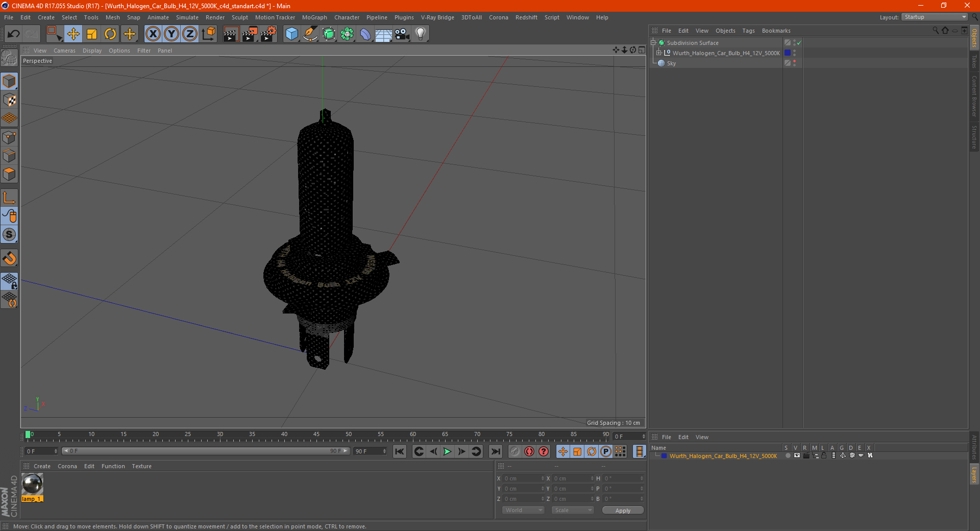Viewport: 980px width, 531px height.
Task: Open the subdivision generators icon
Action: click(x=329, y=34)
